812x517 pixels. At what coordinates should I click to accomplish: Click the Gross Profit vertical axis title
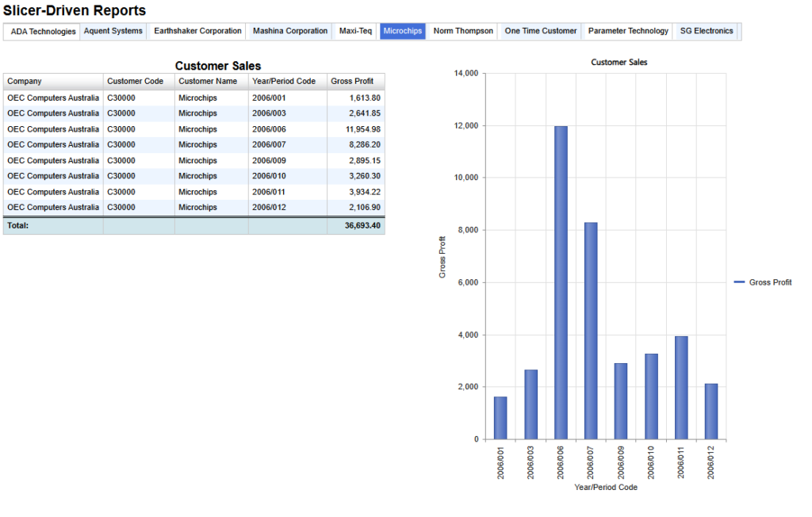click(x=442, y=257)
